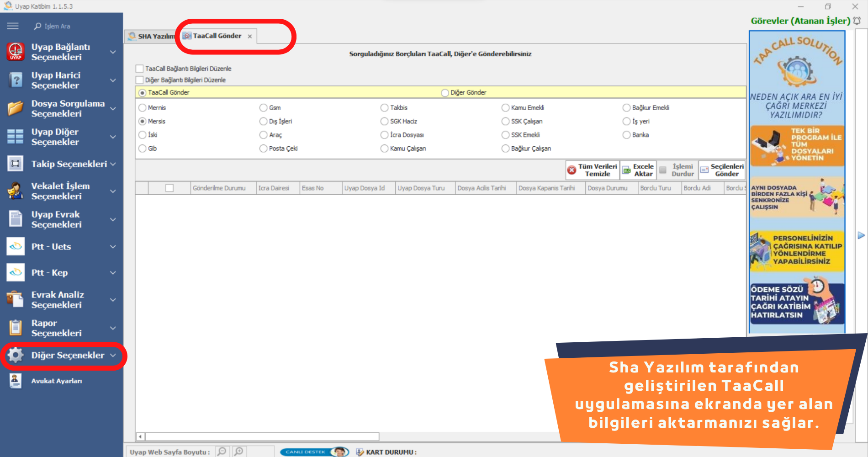Sort by Dosya Durumu column header
Image resolution: width=868 pixels, height=457 pixels.
click(612, 188)
